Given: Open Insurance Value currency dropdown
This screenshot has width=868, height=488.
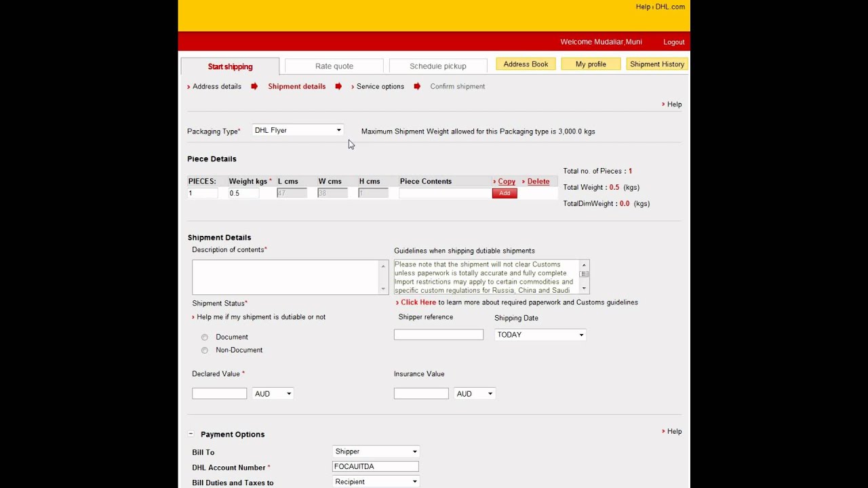Looking at the screenshot, I should point(475,394).
